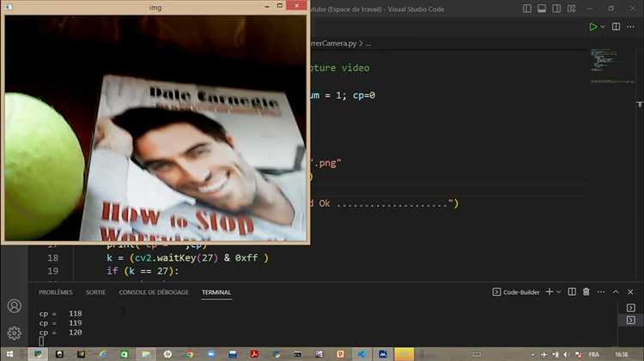
Task: Maximize the panel with the up chevron
Action: (x=616, y=292)
